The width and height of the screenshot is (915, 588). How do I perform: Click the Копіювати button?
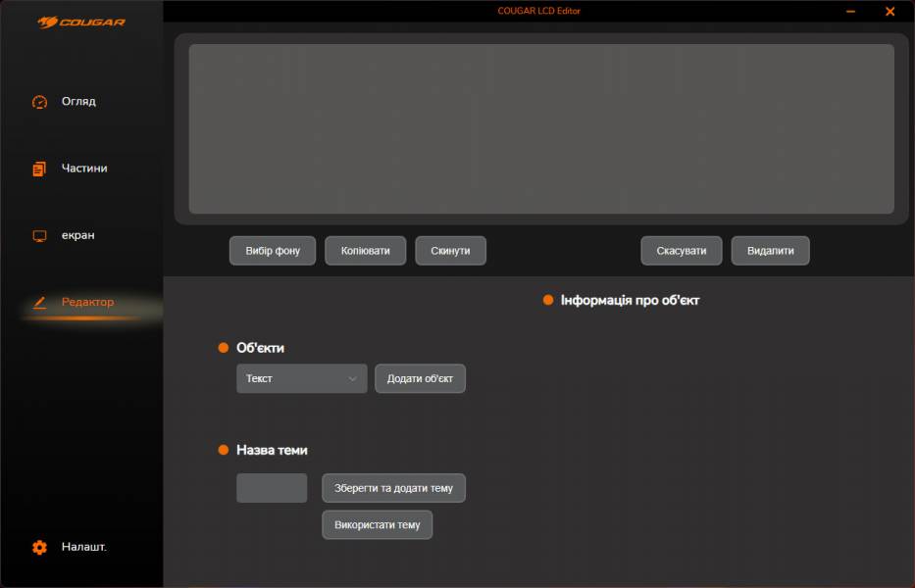(365, 251)
